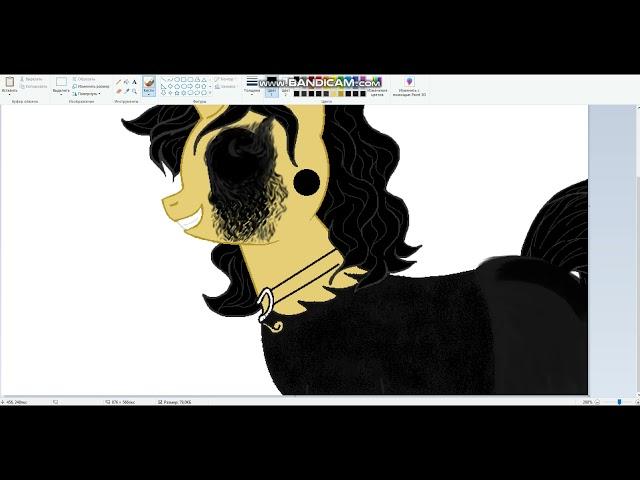
Task: Choose the Rounded rectangle shape
Action: pos(190,80)
